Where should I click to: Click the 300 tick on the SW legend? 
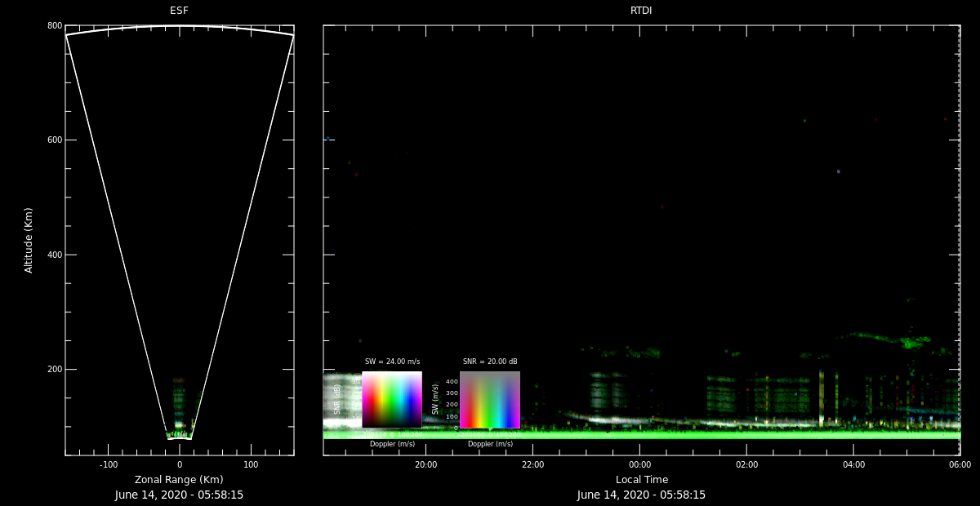[452, 393]
